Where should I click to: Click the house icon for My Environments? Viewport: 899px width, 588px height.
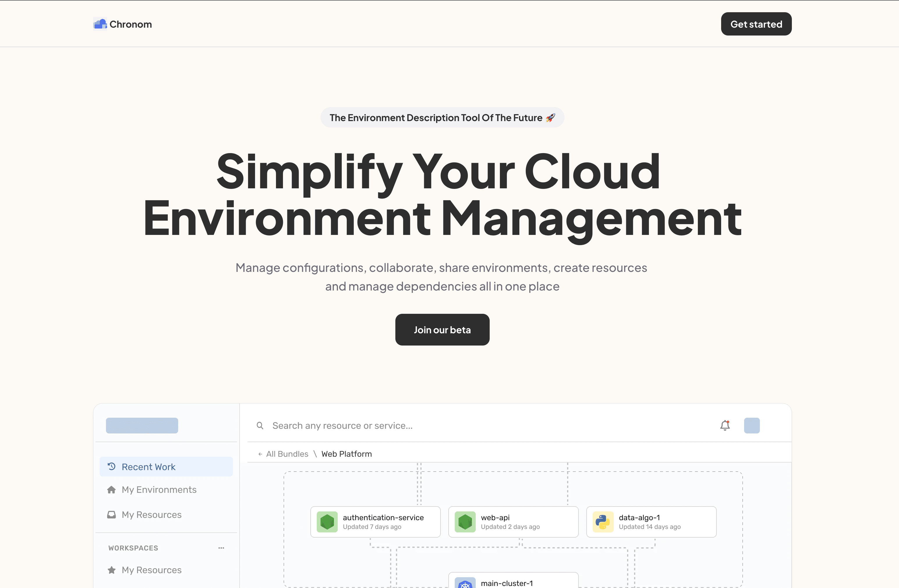pyautogui.click(x=112, y=490)
